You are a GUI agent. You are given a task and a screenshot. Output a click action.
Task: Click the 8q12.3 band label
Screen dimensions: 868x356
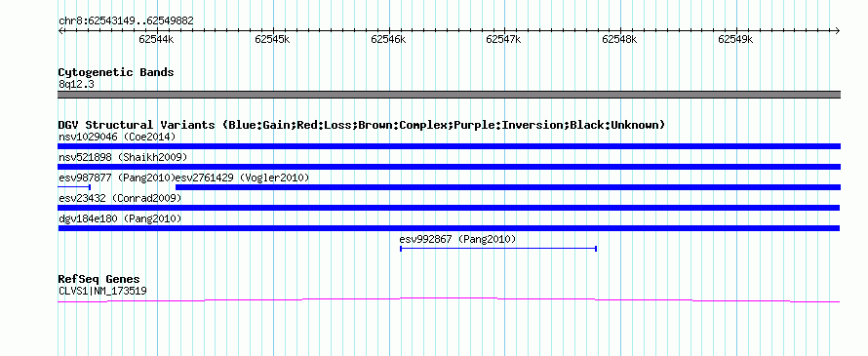click(x=76, y=85)
